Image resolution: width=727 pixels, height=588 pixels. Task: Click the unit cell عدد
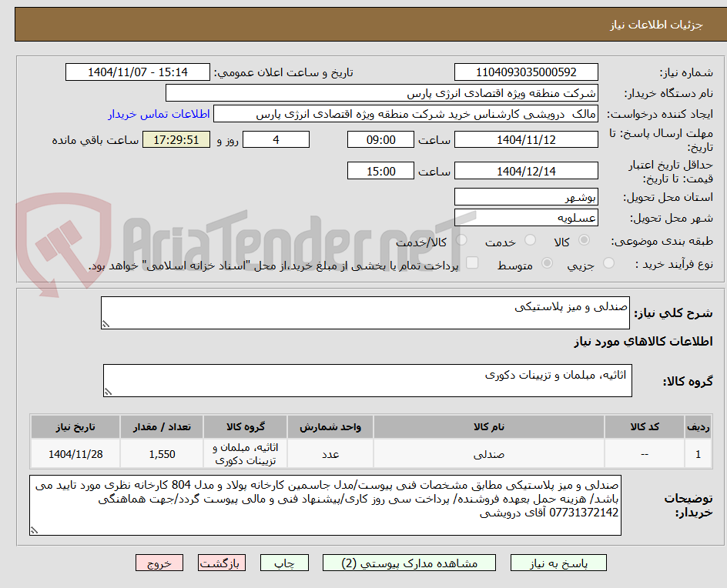[330, 454]
